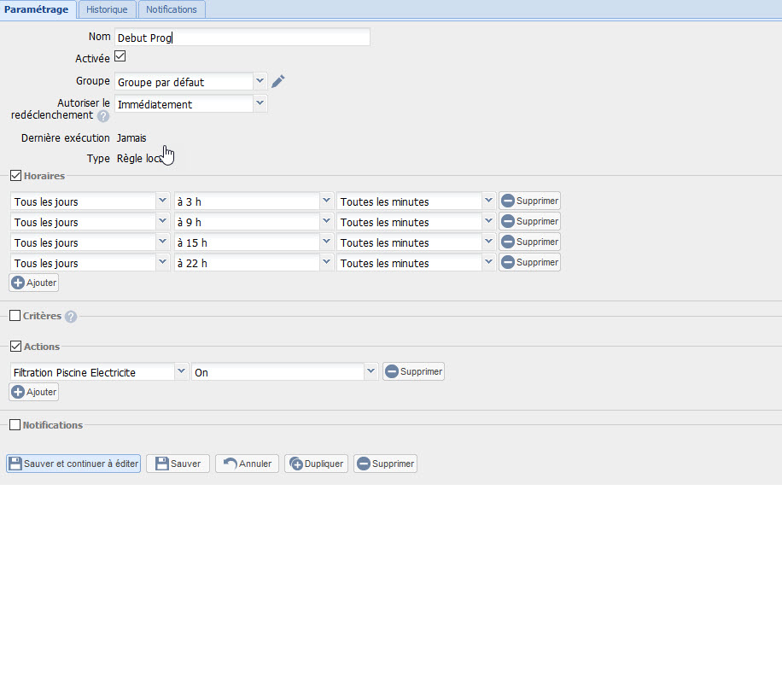Add a new schedule under Horaires
The image size is (782, 700).
pos(34,283)
